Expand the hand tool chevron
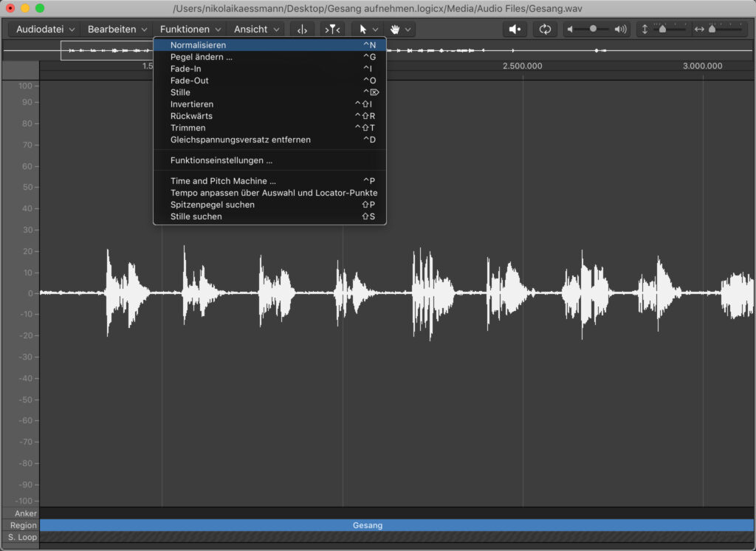 408,30
